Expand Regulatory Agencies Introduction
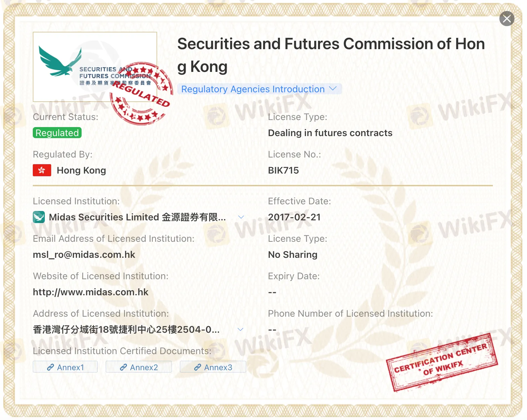 (259, 89)
